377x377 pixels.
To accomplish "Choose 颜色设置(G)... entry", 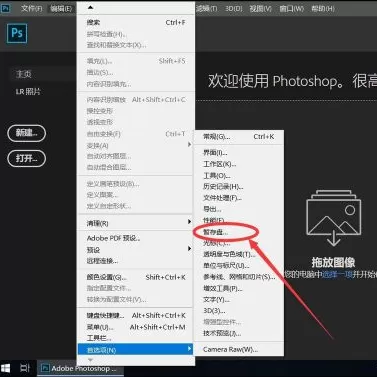I will point(136,277).
